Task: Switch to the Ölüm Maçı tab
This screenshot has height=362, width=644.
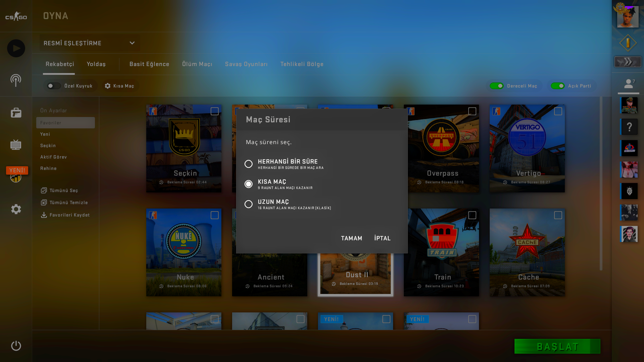Action: tap(197, 64)
